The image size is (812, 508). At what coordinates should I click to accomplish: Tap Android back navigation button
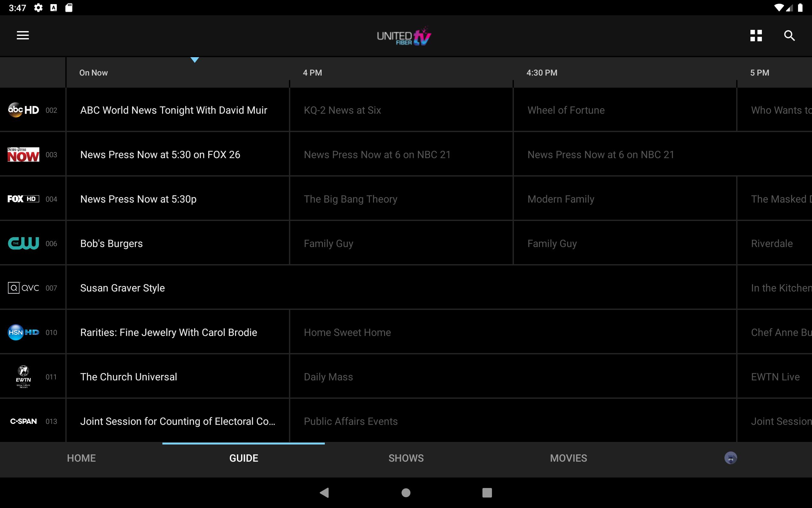324,492
